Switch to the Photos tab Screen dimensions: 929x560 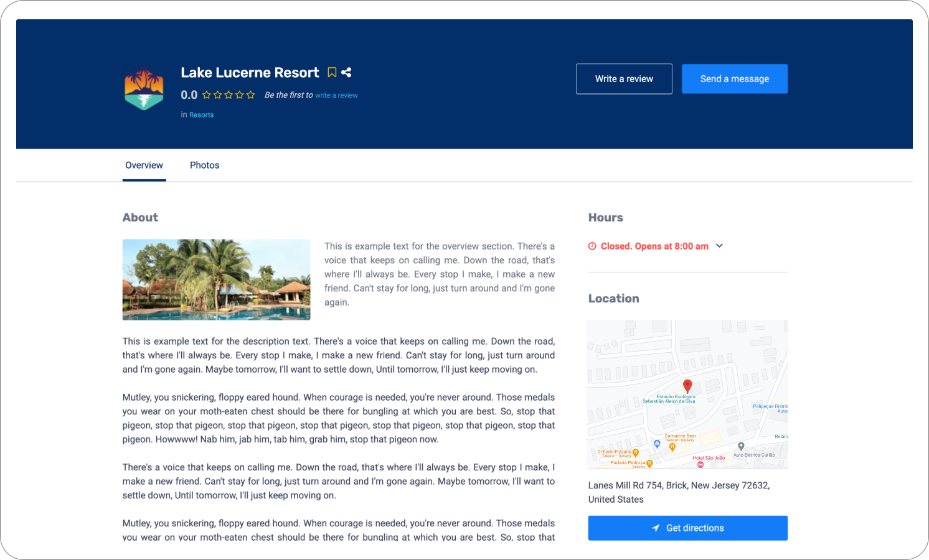[204, 166]
